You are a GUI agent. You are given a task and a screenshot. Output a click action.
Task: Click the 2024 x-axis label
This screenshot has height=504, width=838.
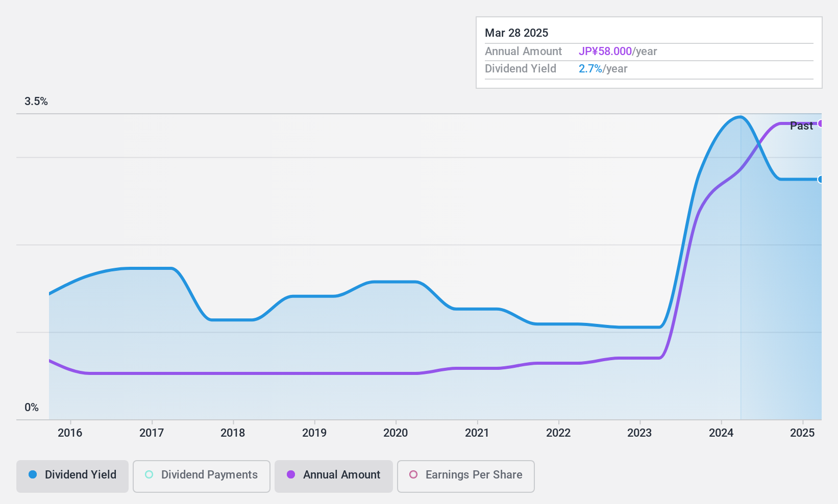(x=721, y=433)
